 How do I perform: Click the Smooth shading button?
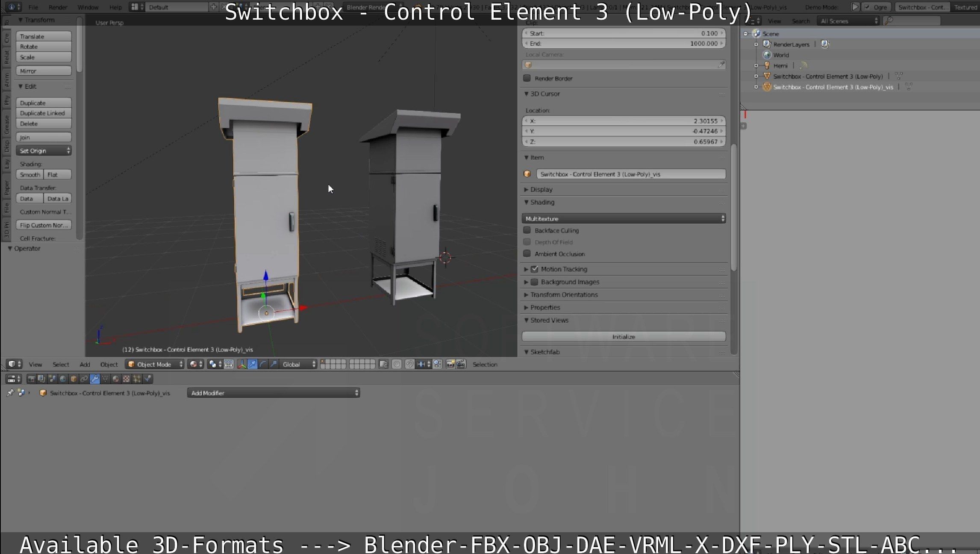point(29,174)
